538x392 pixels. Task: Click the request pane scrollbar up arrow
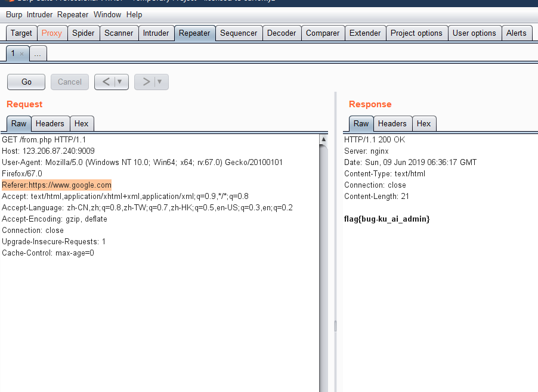pyautogui.click(x=323, y=139)
